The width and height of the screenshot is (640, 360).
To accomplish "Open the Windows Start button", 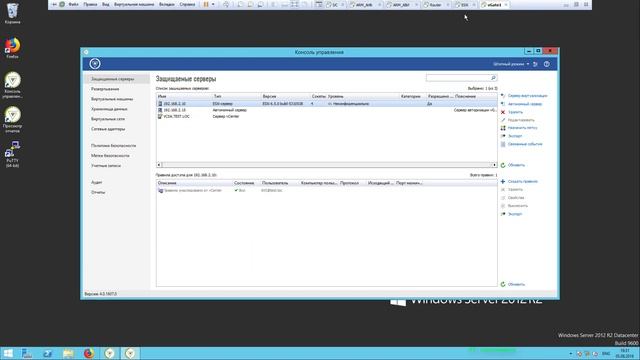I will pyautogui.click(x=8, y=353).
